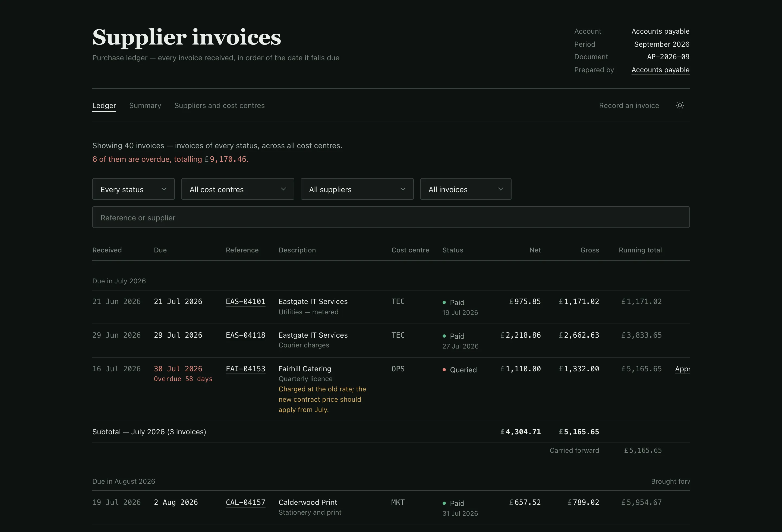Click the overdue total £9,170.46 text
Image resolution: width=782 pixels, height=532 pixels.
[x=225, y=159]
